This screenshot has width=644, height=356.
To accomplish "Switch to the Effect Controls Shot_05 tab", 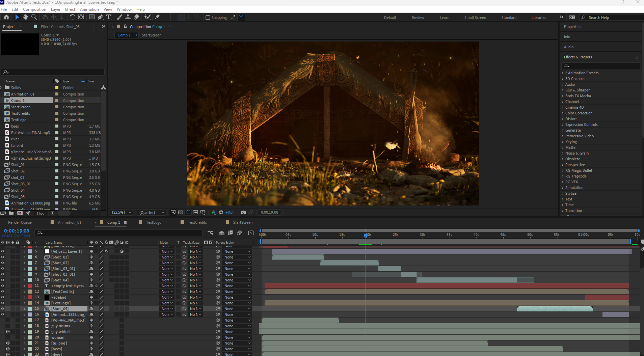I will pyautogui.click(x=60, y=27).
